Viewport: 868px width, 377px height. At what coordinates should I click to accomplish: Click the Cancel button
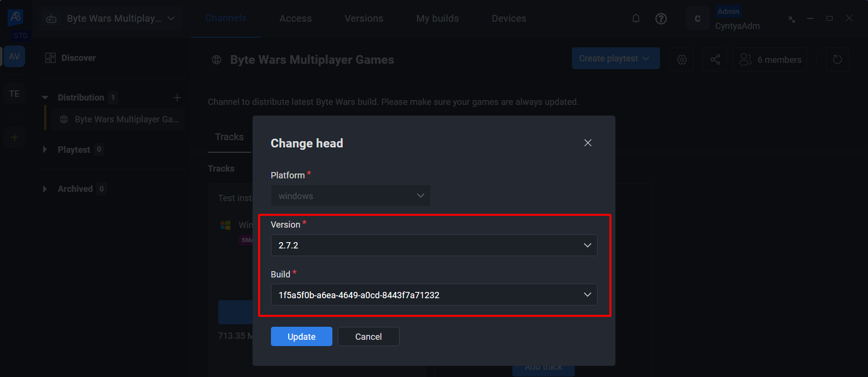coord(368,336)
